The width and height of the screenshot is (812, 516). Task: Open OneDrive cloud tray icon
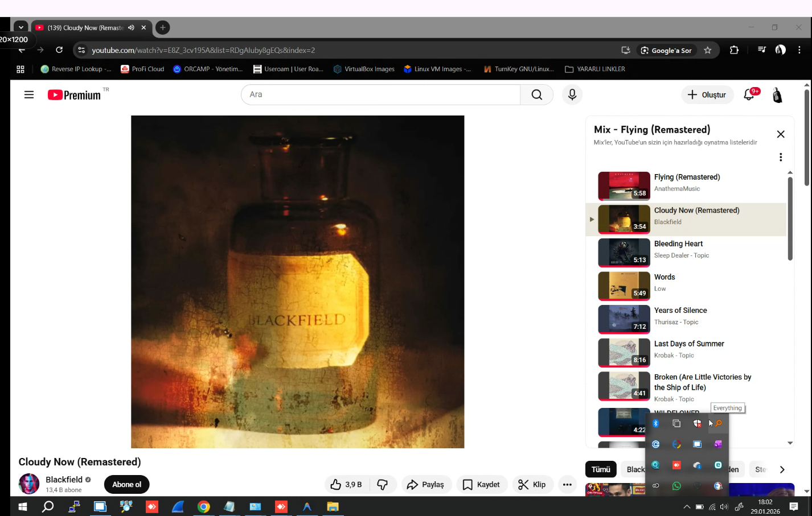coord(697,465)
